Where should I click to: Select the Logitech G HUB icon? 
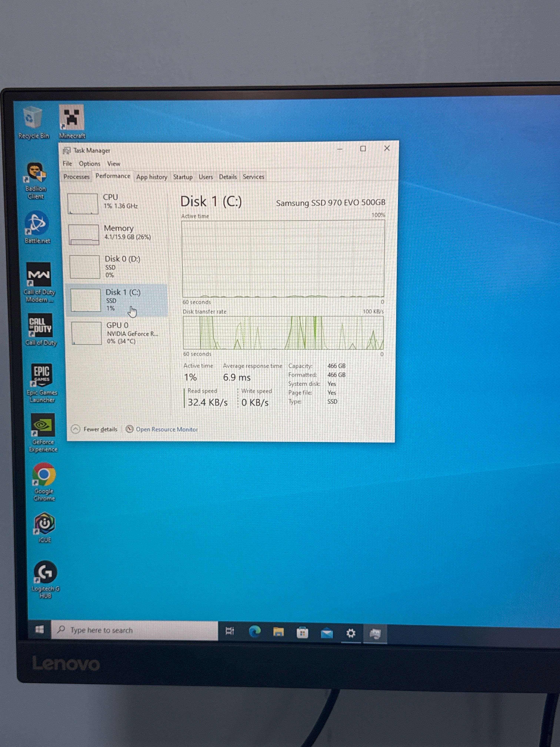(45, 580)
